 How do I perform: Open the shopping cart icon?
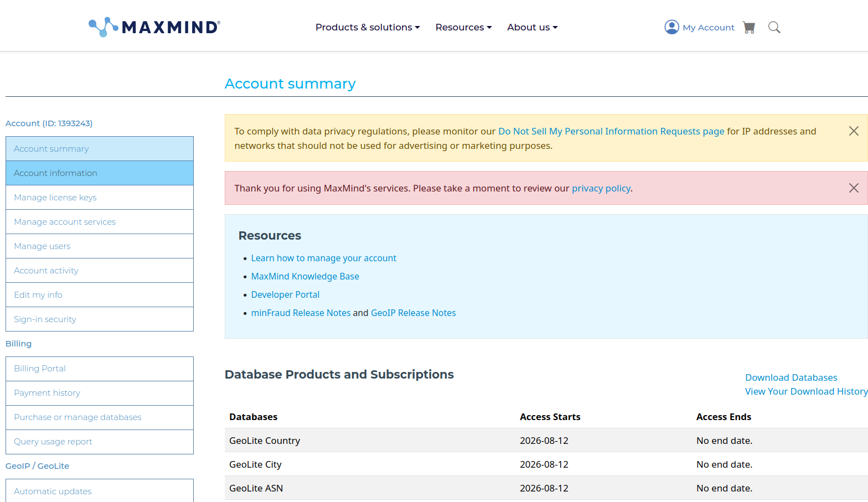[749, 27]
